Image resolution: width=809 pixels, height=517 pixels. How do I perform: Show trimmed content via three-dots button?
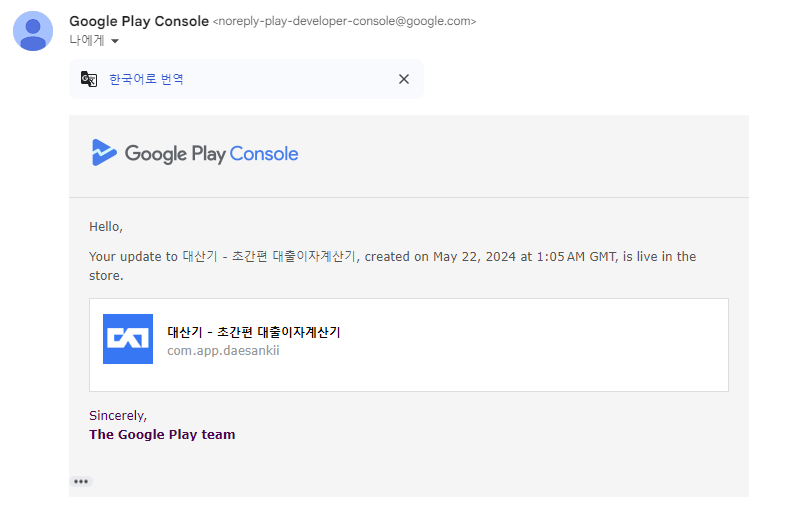[x=81, y=481]
